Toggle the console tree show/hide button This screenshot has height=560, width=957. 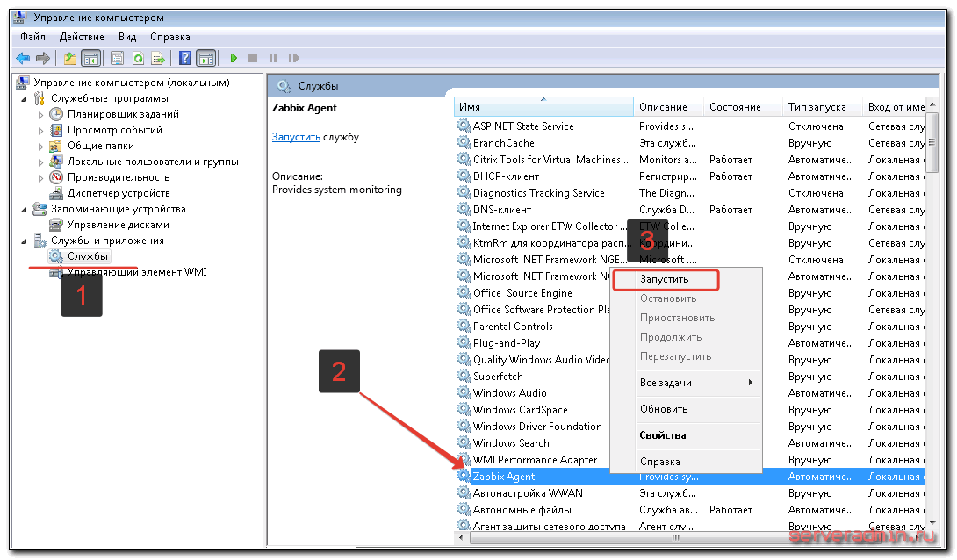tap(90, 58)
